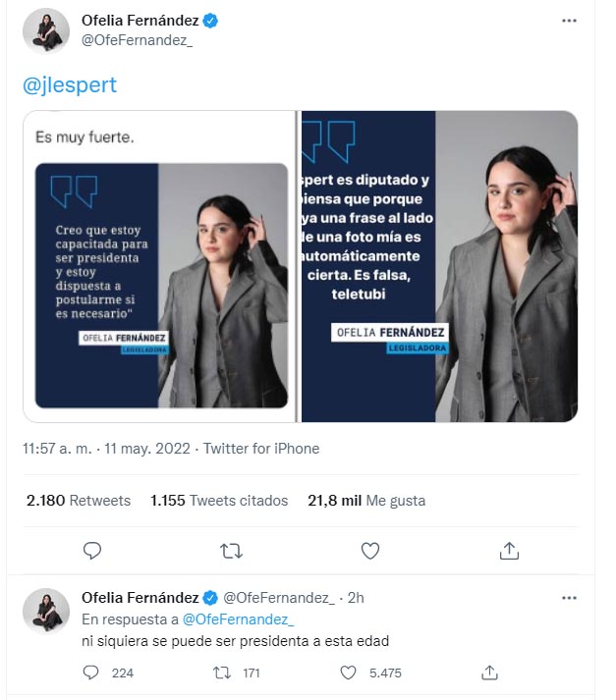
Task: Like the main tweet
Action: pyautogui.click(x=370, y=551)
